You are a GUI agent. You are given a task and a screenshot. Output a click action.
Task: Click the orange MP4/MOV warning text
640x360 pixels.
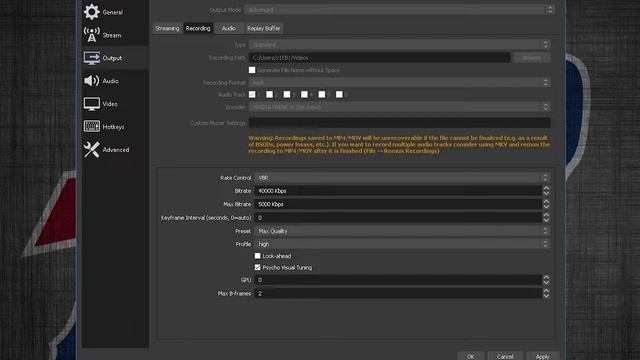399,144
